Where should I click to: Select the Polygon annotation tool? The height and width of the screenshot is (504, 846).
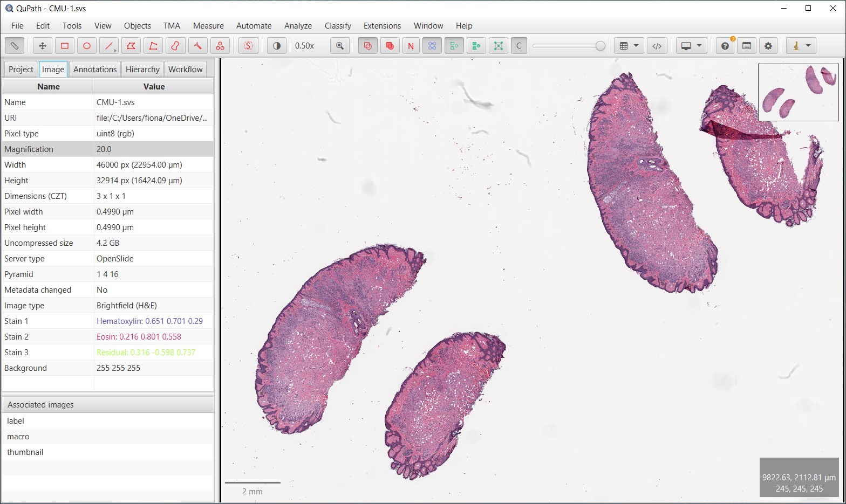(131, 46)
